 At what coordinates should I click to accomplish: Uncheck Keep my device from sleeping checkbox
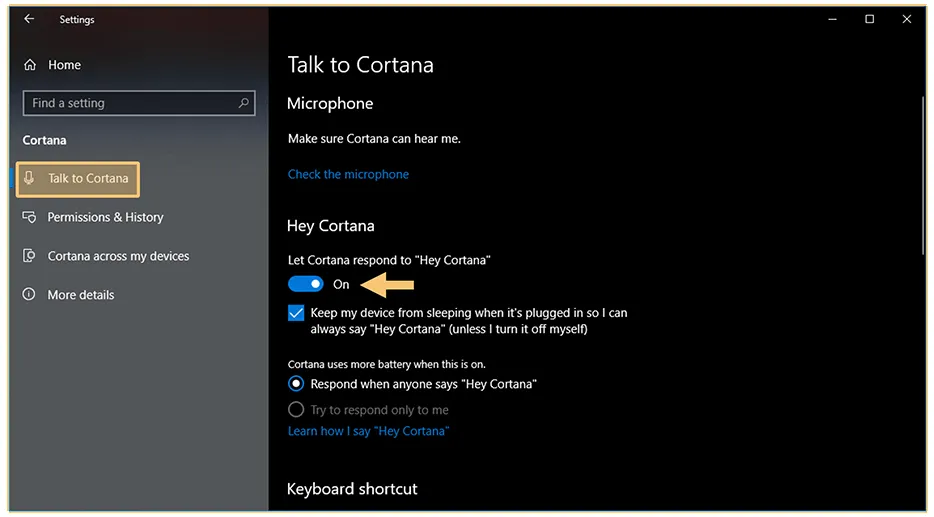[x=296, y=313]
